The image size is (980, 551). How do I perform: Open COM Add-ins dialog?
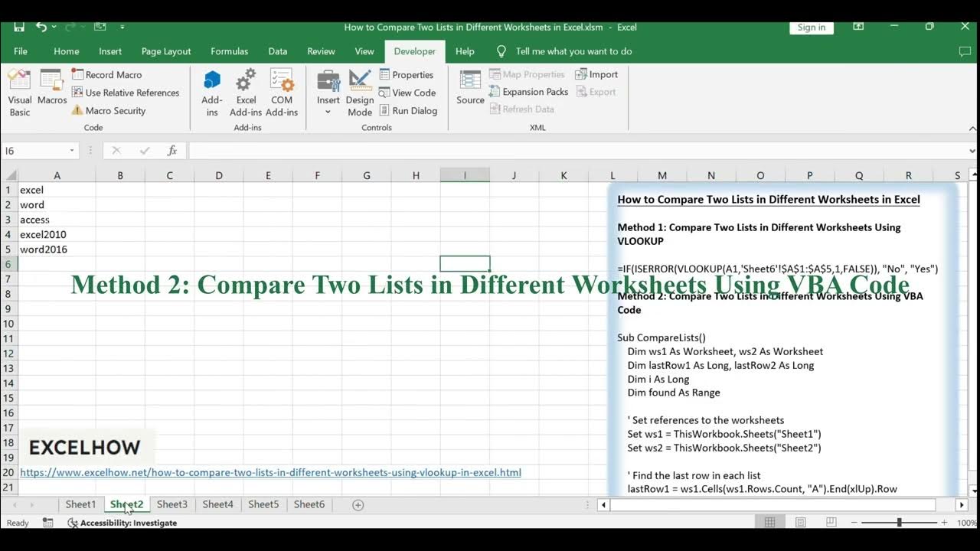click(x=282, y=93)
